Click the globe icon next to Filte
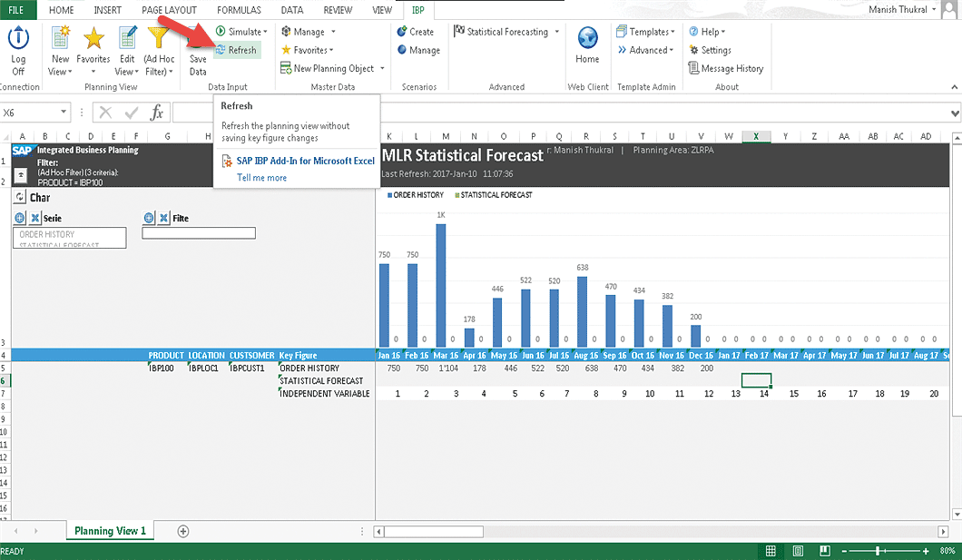 149,218
